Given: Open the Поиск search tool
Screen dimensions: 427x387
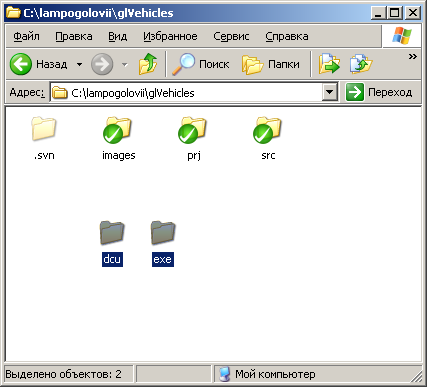Looking at the screenshot, I should click(x=201, y=64).
